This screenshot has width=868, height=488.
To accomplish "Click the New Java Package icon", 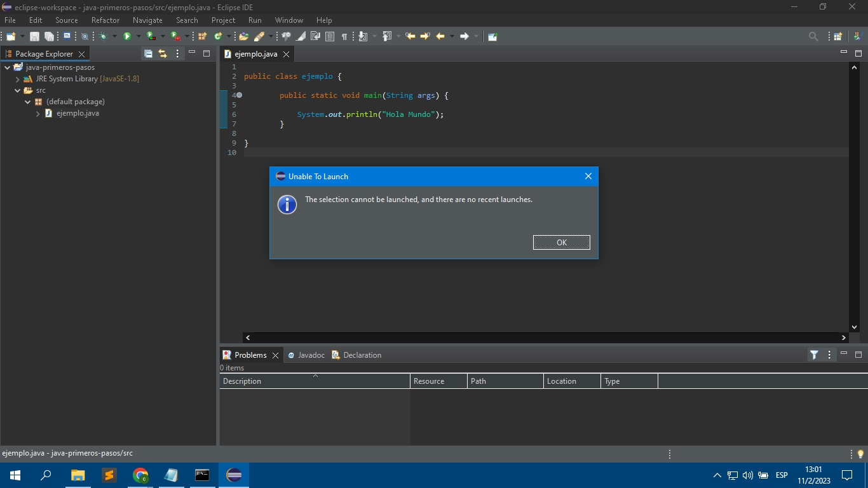I will tap(202, 36).
